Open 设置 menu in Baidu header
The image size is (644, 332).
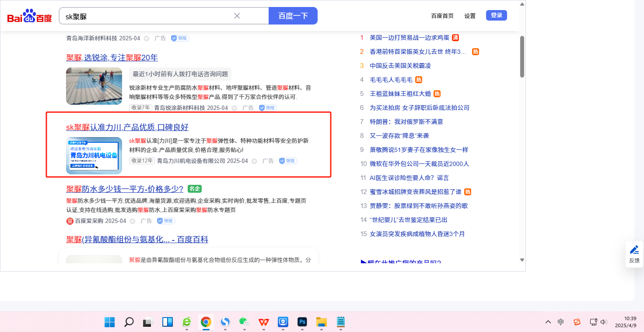470,16
